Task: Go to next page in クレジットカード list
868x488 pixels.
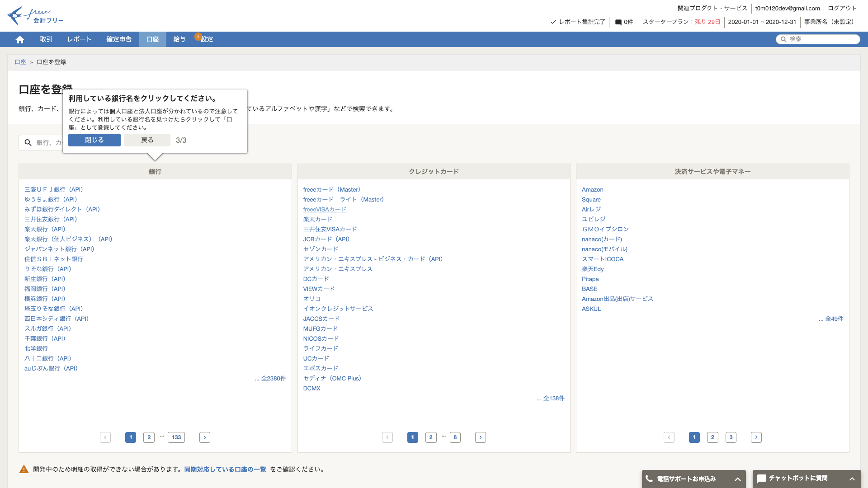Action: 481,437
